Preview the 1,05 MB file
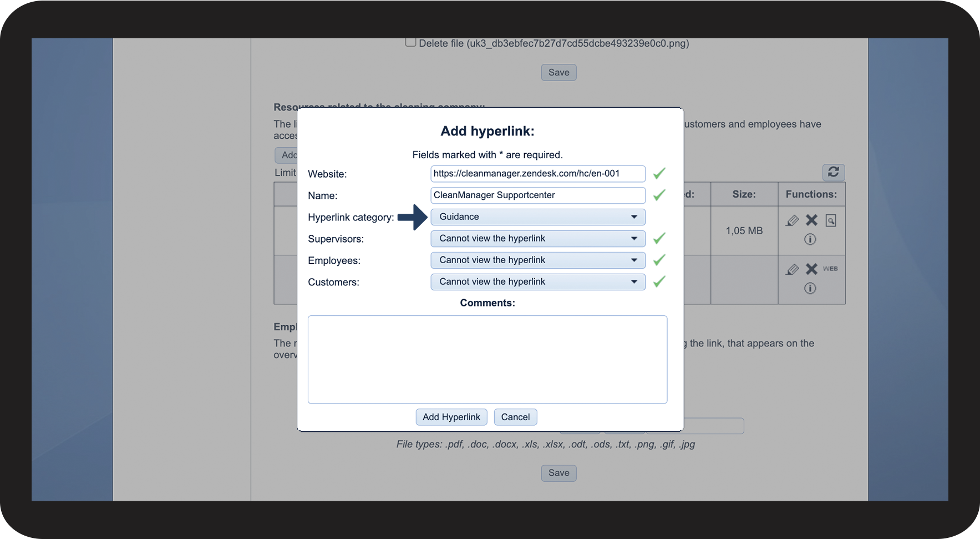This screenshot has height=539, width=980. 830,220
